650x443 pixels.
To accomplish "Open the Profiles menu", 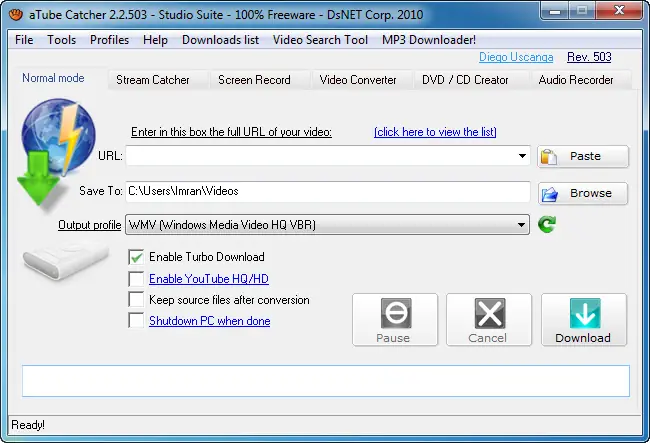I will (109, 40).
